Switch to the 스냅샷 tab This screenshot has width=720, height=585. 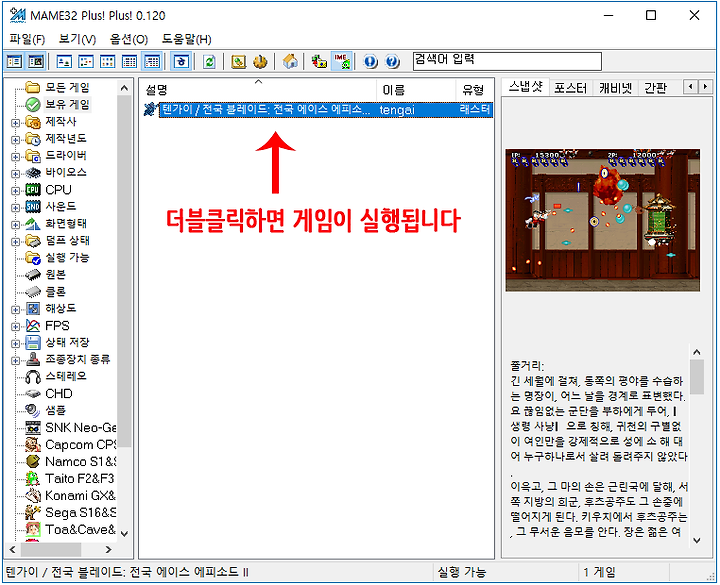coord(526,87)
